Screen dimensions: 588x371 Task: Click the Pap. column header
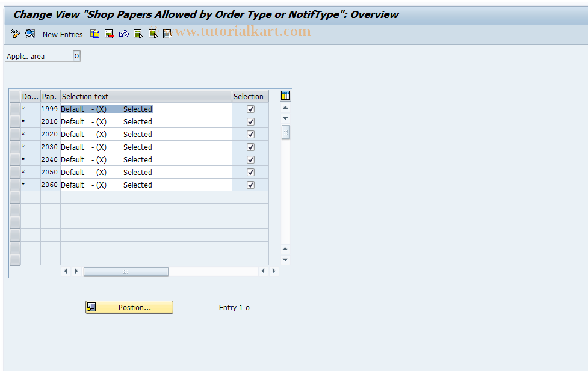[49, 96]
